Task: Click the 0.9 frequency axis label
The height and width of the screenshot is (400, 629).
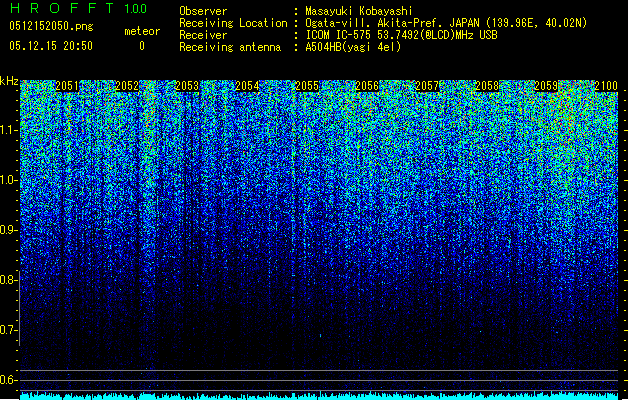Action: click(x=9, y=230)
